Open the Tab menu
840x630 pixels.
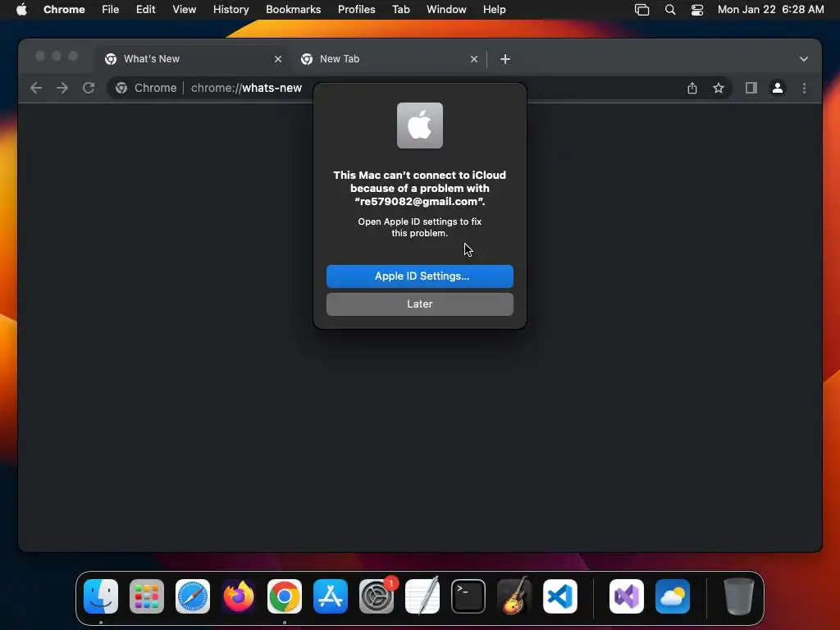(x=400, y=9)
